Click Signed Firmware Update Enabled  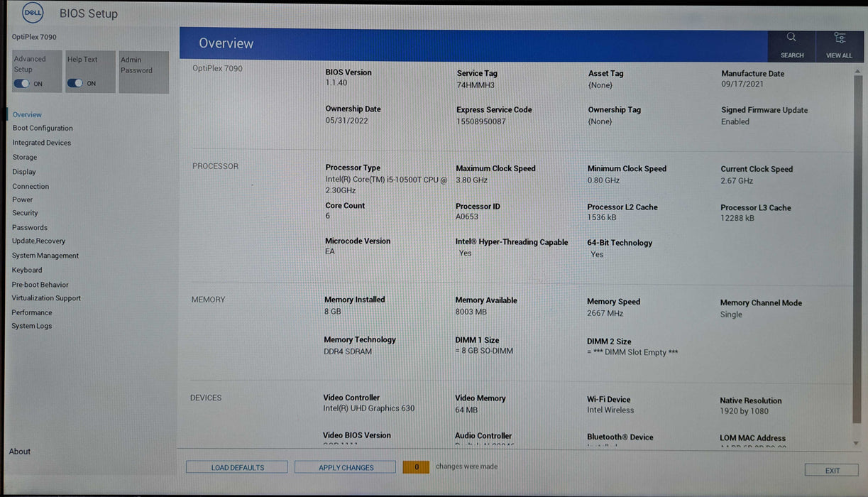click(735, 122)
